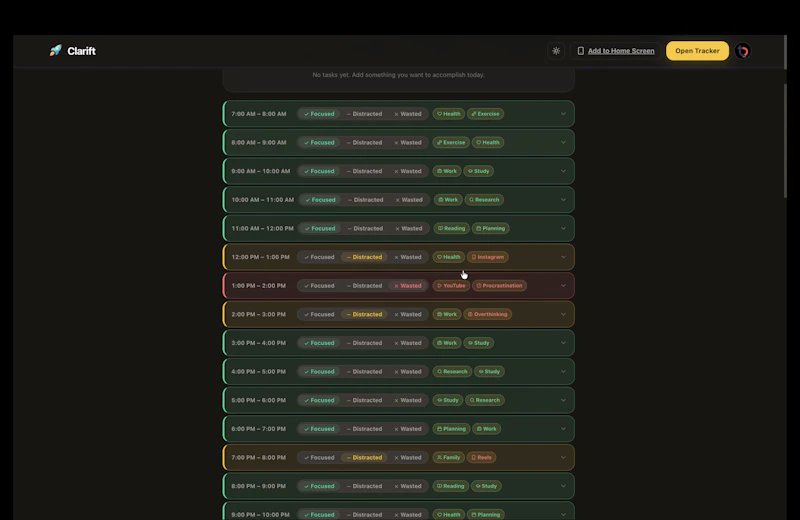800x520 pixels.
Task: Expand the 11:00 AM – 12:00 PM row
Action: [x=563, y=228]
